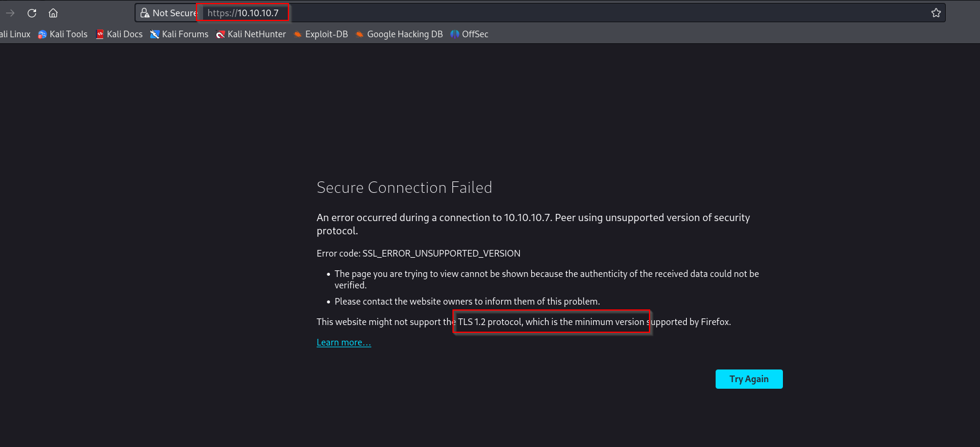
Task: Open the OffSec bookmark
Action: pyautogui.click(x=469, y=34)
